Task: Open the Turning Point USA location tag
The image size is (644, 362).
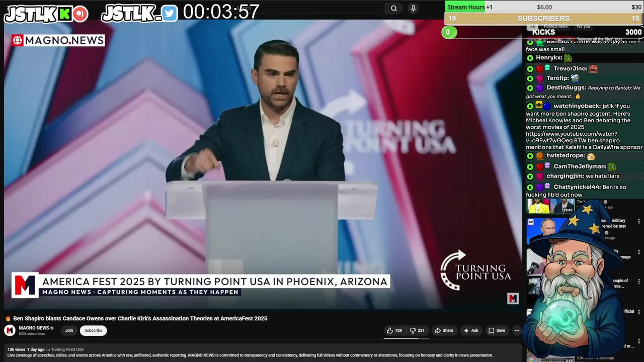Action: pos(67,349)
